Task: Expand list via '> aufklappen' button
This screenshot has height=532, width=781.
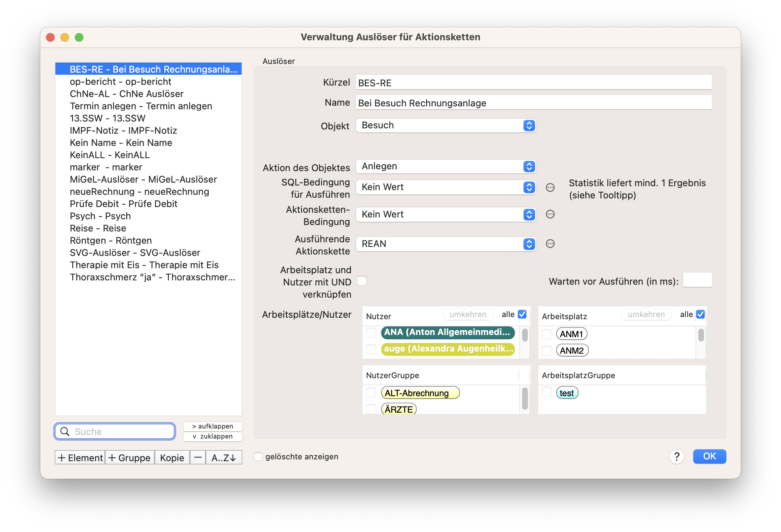Action: pyautogui.click(x=213, y=426)
